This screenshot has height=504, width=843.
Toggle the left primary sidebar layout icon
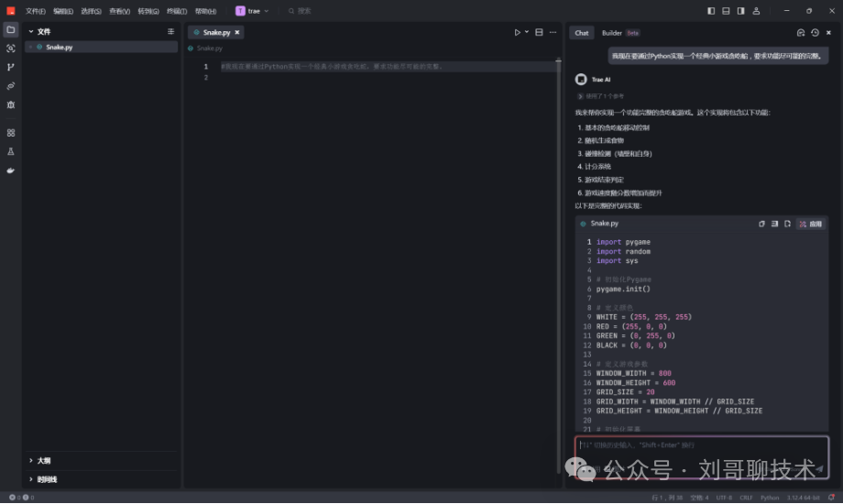[x=711, y=11]
